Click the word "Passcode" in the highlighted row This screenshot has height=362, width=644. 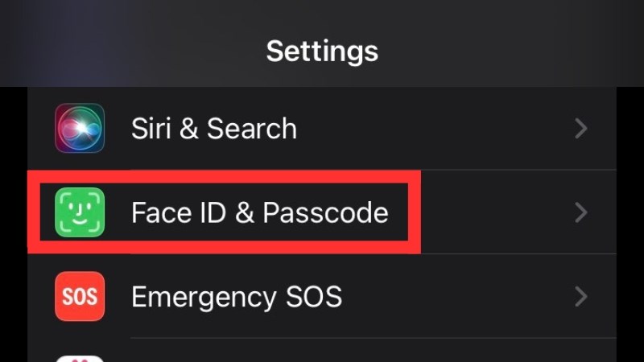click(x=325, y=213)
